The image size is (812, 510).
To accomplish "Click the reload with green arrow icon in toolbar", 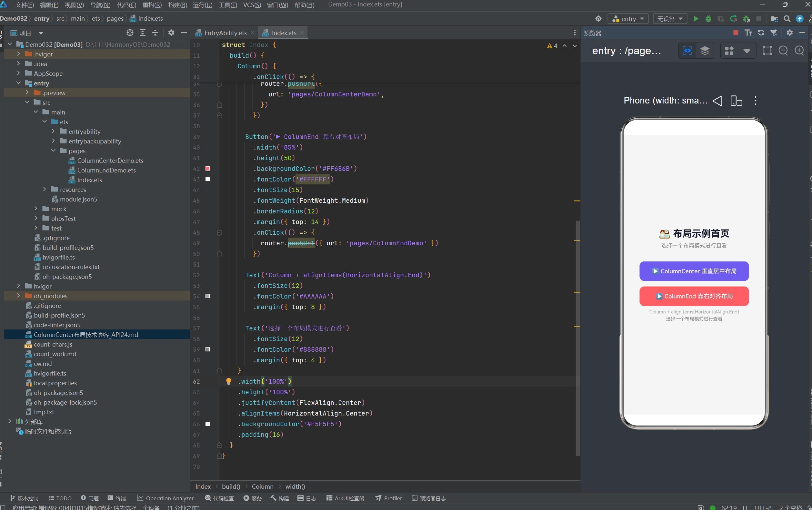I will tap(733, 19).
